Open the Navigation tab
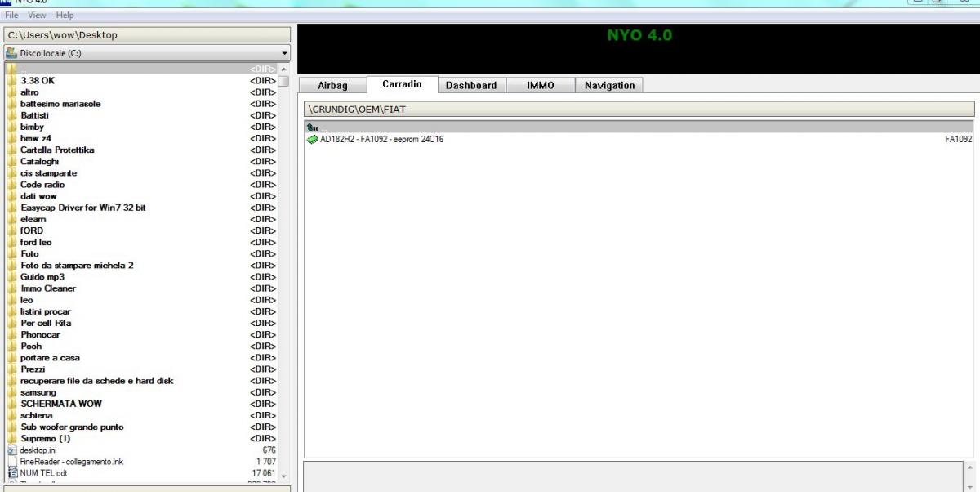The width and height of the screenshot is (980, 492). tap(609, 86)
